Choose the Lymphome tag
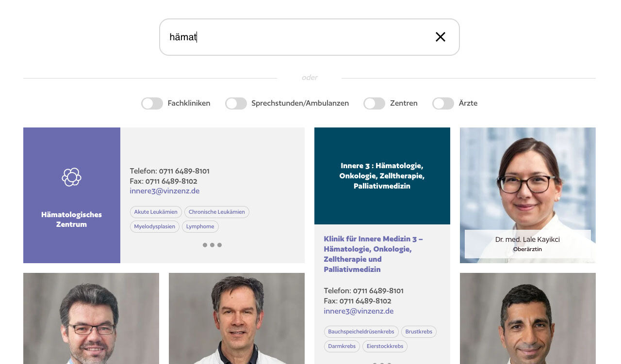621x364 pixels. pyautogui.click(x=200, y=226)
